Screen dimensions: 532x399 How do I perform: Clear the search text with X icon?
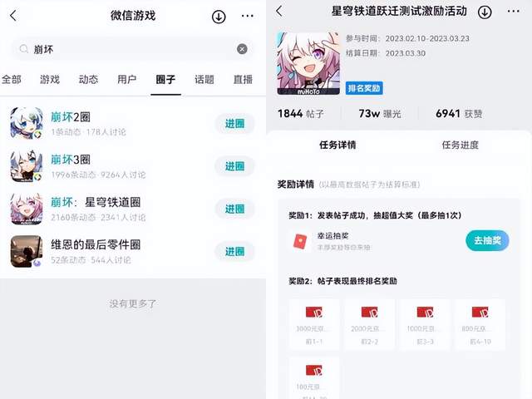pyautogui.click(x=242, y=49)
